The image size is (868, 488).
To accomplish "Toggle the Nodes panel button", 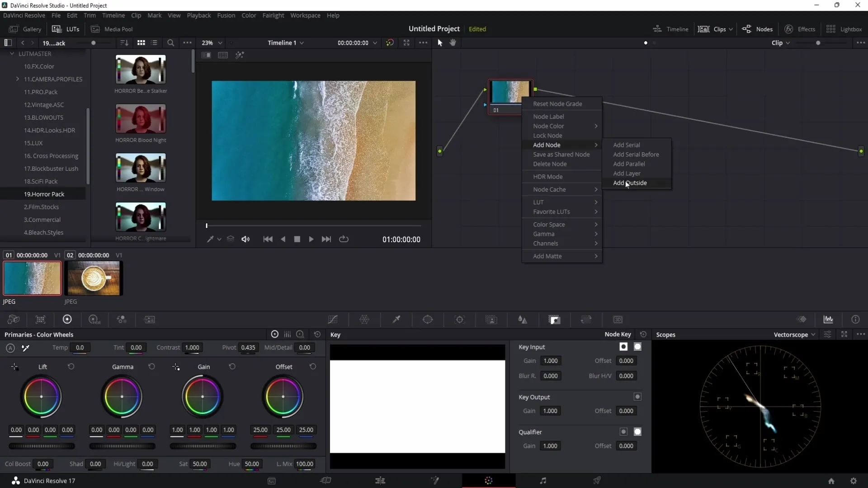I will (x=757, y=29).
